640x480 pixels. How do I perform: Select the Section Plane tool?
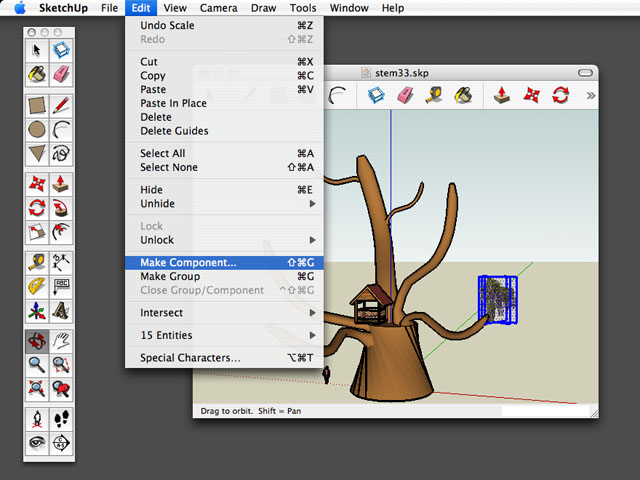click(x=61, y=443)
